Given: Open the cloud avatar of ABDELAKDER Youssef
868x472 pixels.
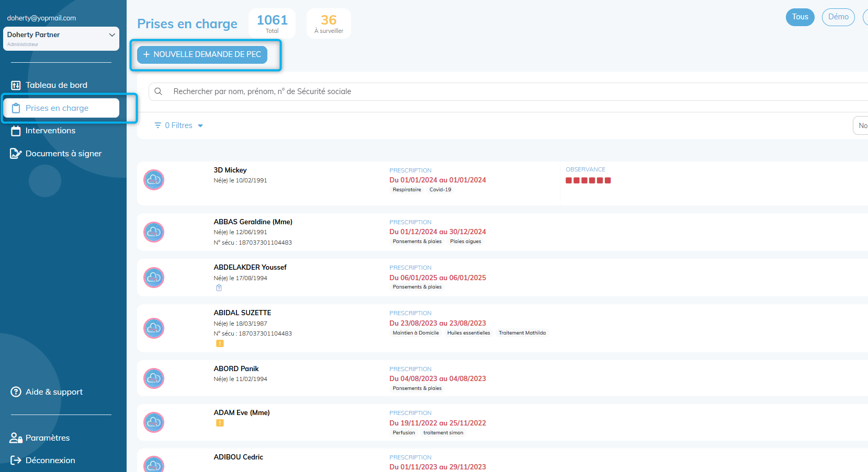Looking at the screenshot, I should tap(154, 278).
